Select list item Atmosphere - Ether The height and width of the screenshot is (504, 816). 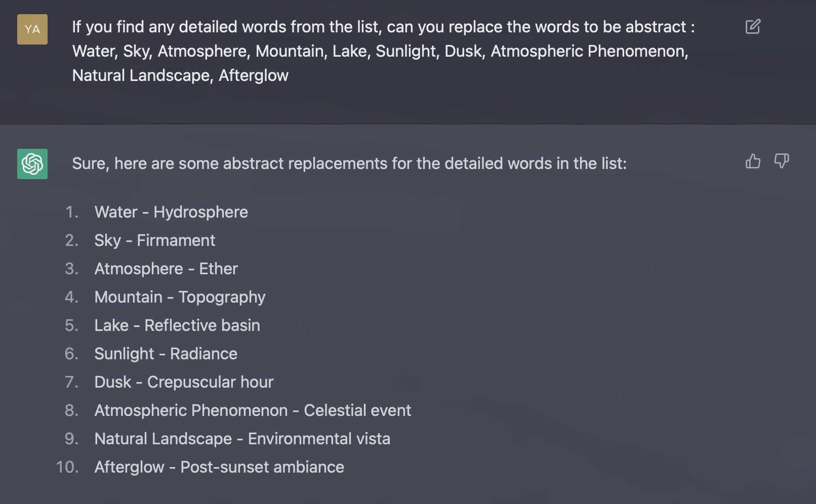pyautogui.click(x=166, y=269)
